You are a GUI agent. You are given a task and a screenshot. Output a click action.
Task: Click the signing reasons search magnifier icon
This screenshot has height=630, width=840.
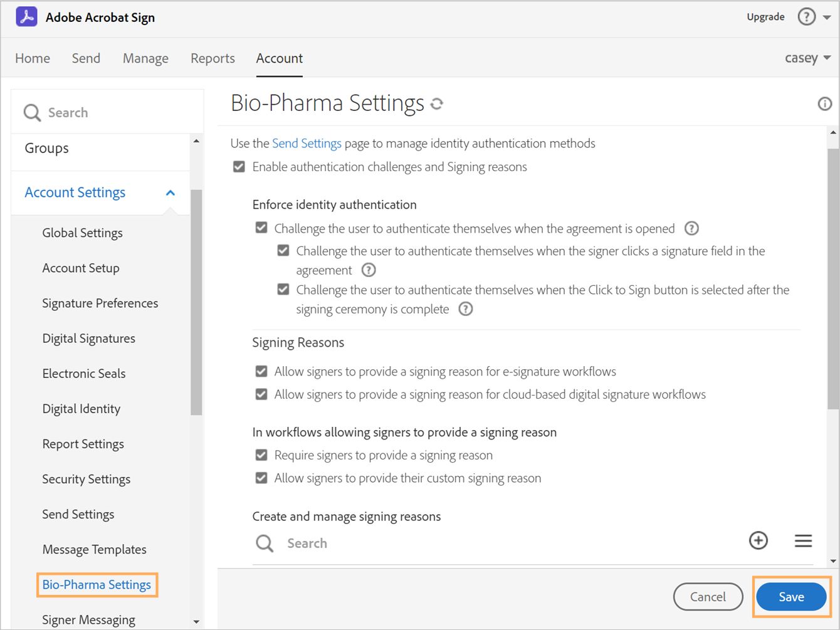(265, 543)
